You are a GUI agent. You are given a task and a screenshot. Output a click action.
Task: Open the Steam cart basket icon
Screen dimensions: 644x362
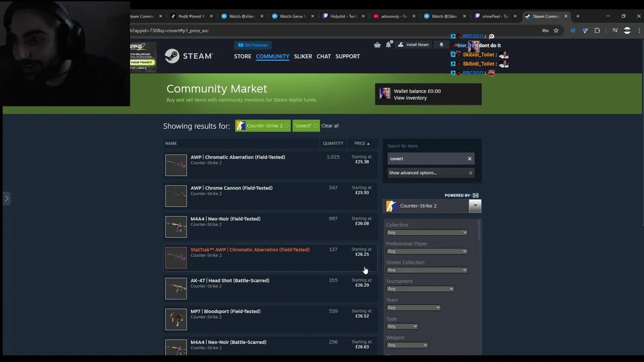point(377,45)
